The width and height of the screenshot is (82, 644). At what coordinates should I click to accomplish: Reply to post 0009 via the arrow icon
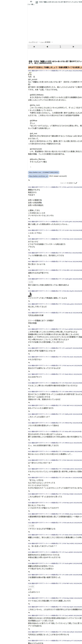29,288
